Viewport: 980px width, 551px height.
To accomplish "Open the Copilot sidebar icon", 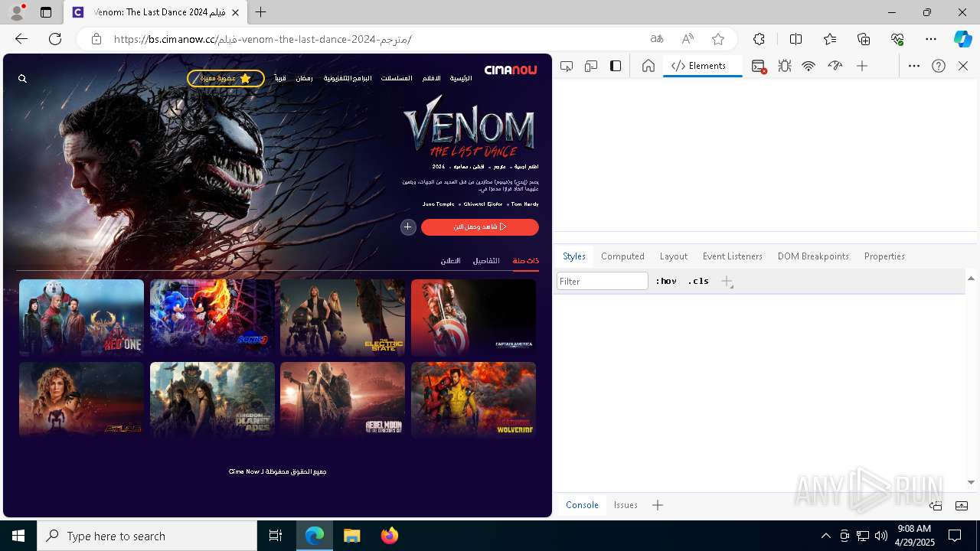I will click(962, 39).
